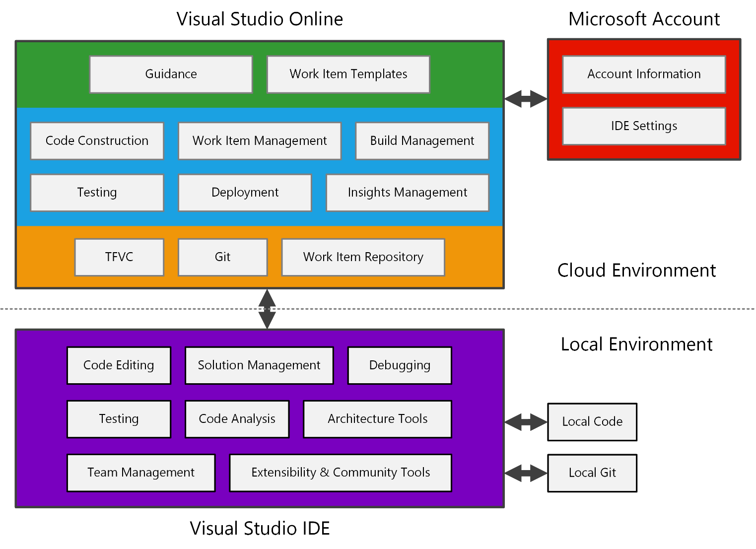The width and height of the screenshot is (756, 549).
Task: Click the Local Git box
Action: point(592,473)
